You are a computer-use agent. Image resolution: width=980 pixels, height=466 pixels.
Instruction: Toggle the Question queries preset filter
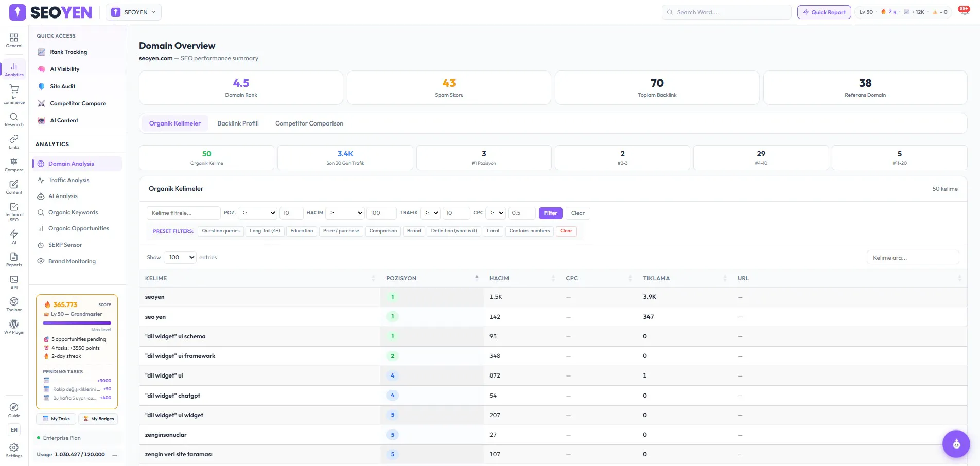tap(221, 231)
